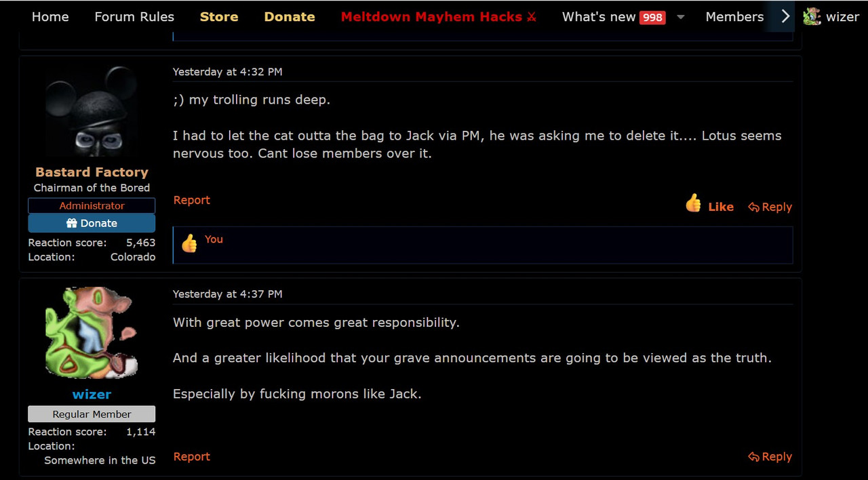Click the blue Donate gift button
The height and width of the screenshot is (480, 868).
[92, 223]
